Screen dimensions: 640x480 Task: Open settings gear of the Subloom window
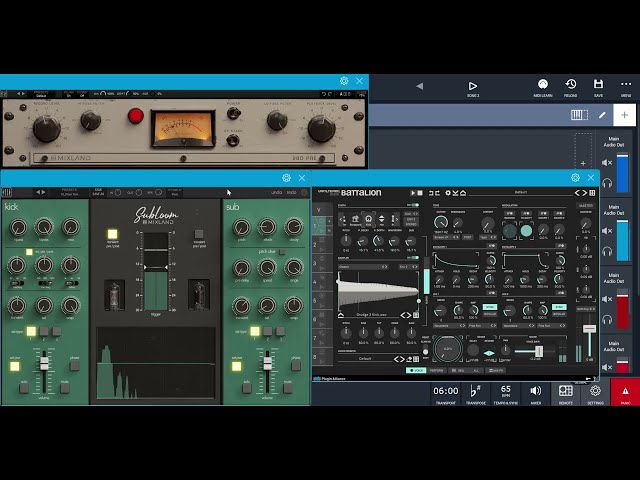(x=286, y=178)
